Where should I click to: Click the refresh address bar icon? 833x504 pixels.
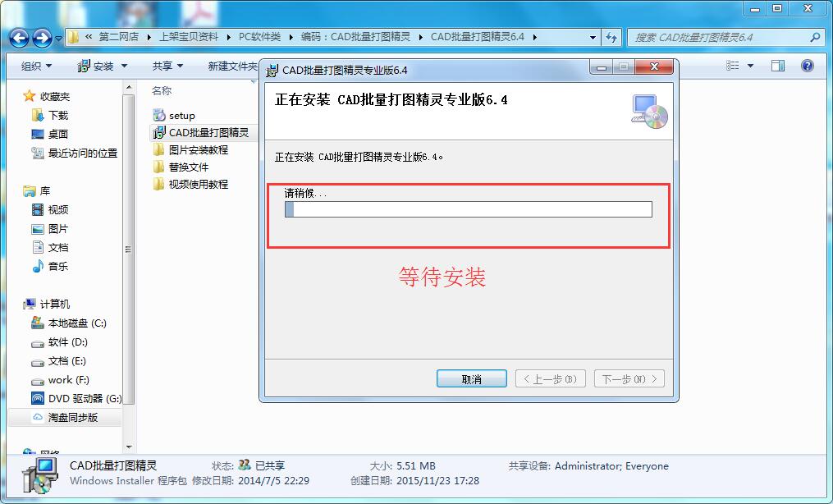pyautogui.click(x=611, y=37)
